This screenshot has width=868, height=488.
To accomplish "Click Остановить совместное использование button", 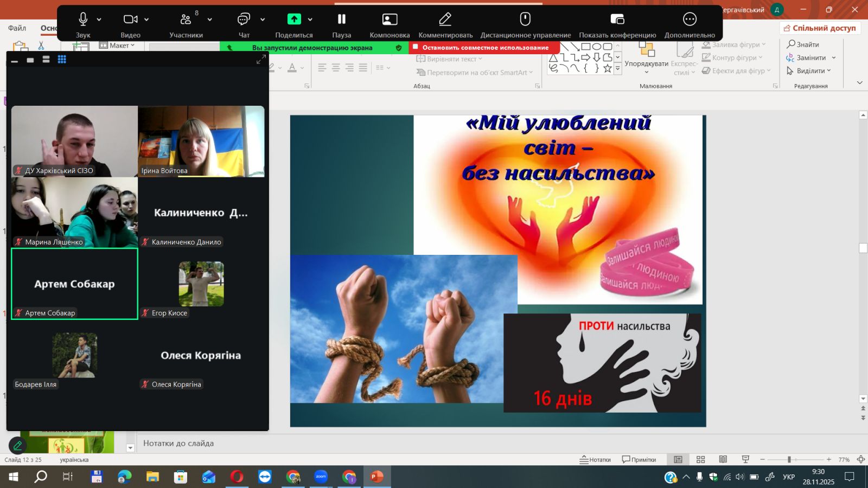I will pos(484,48).
